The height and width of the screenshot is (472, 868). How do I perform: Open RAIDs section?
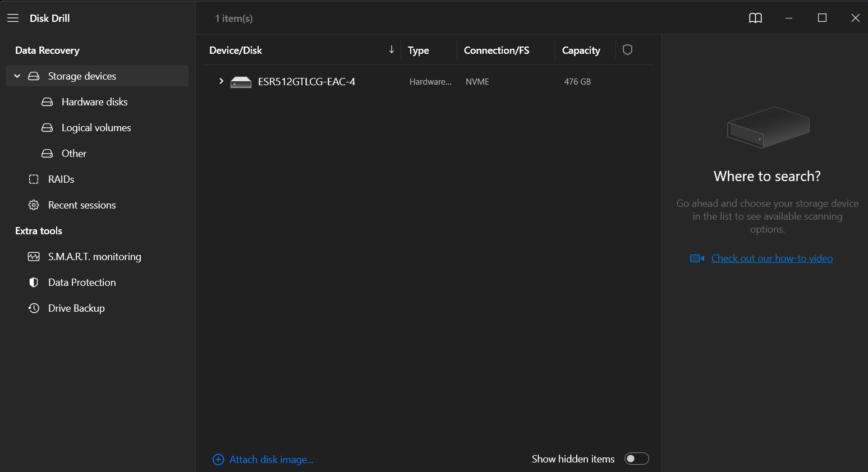click(x=97, y=179)
